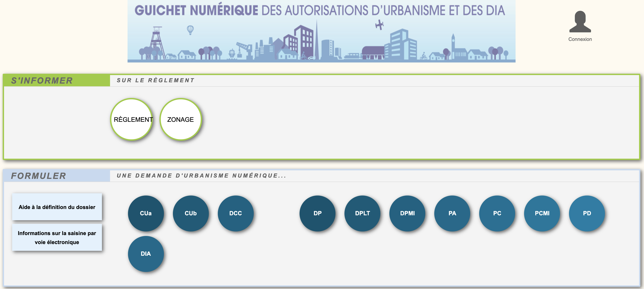Screen dimensions: 644x289
Task: Click Aide à la définition du dossier
Action: point(57,207)
